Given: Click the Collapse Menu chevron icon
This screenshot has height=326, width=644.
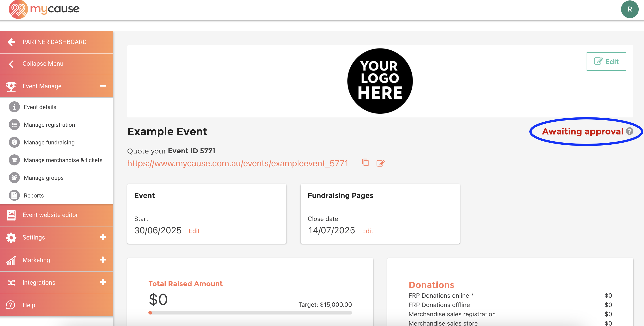Looking at the screenshot, I should click(11, 64).
